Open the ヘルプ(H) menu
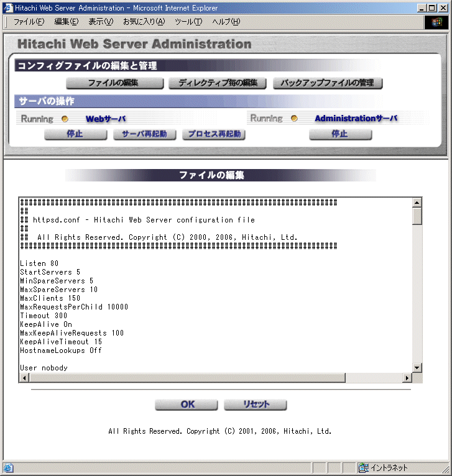The width and height of the screenshot is (452, 476). pos(226,22)
